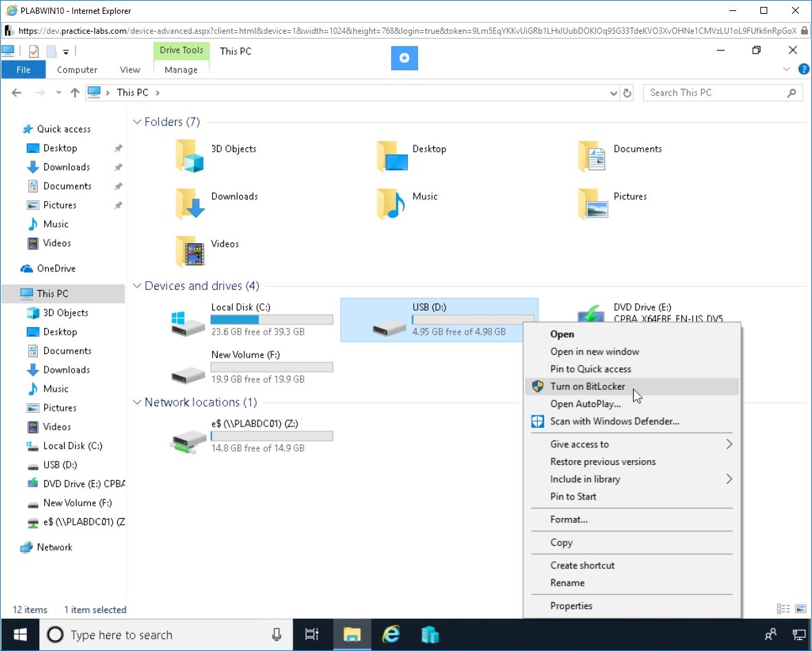Open Network in the navigation pane
Image resolution: width=812 pixels, height=651 pixels.
pos(54,548)
